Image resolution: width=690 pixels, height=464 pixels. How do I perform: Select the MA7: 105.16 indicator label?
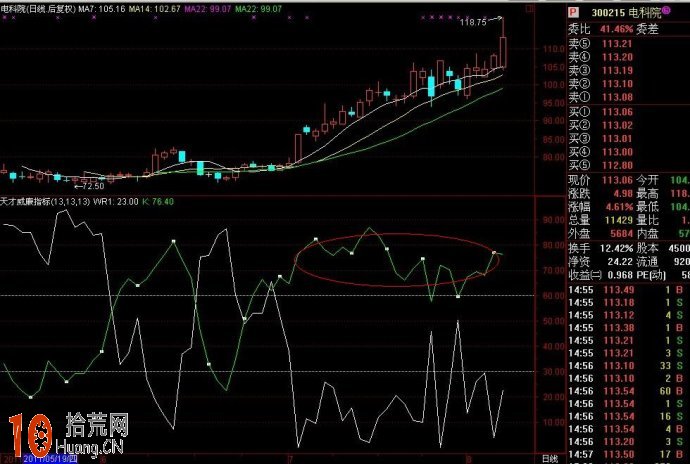tap(102, 9)
